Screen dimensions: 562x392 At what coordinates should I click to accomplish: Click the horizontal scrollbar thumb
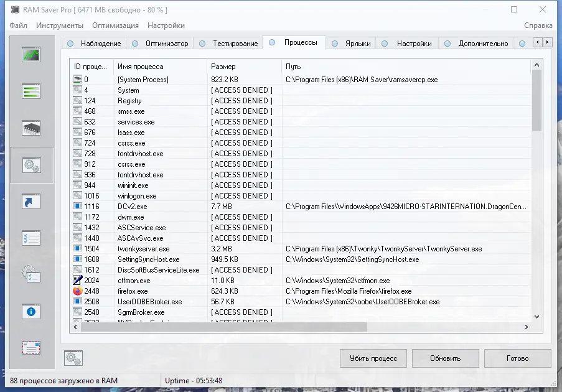(x=224, y=327)
